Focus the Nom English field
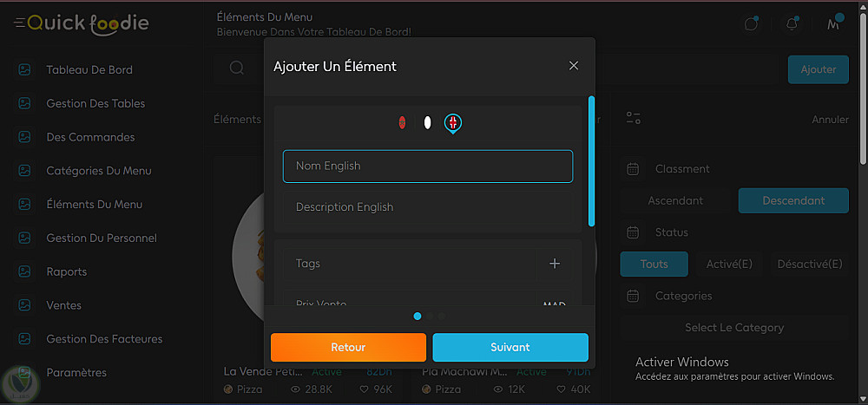Screen dimensions: 868x405 tap(427, 166)
